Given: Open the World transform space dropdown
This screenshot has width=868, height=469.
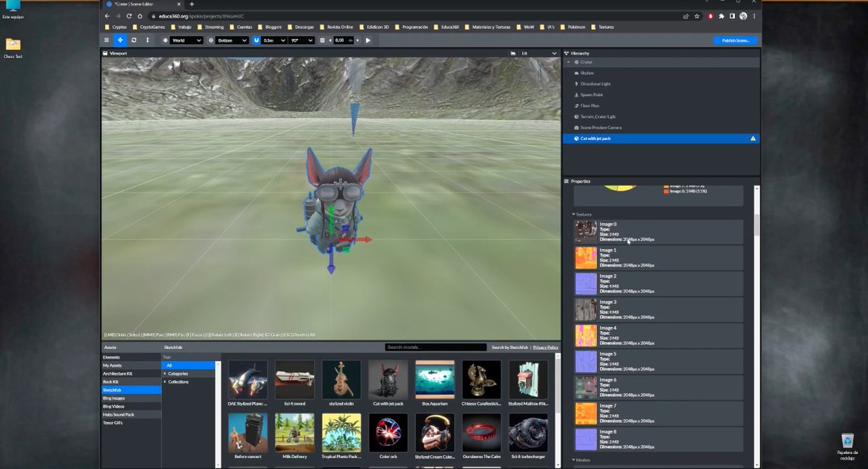Looking at the screenshot, I should coord(187,40).
